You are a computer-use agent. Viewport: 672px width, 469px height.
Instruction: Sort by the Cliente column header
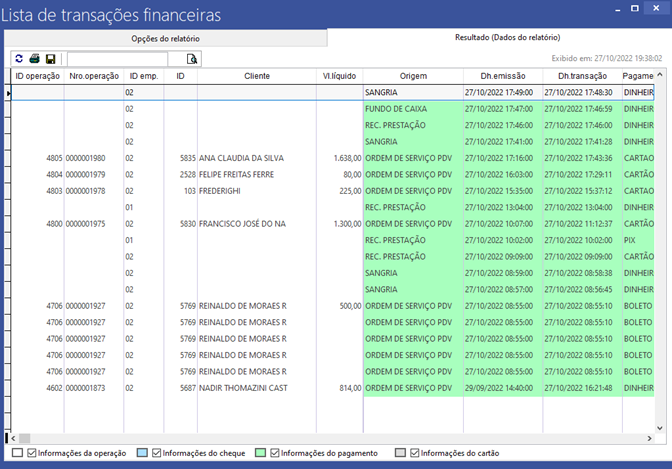point(257,76)
